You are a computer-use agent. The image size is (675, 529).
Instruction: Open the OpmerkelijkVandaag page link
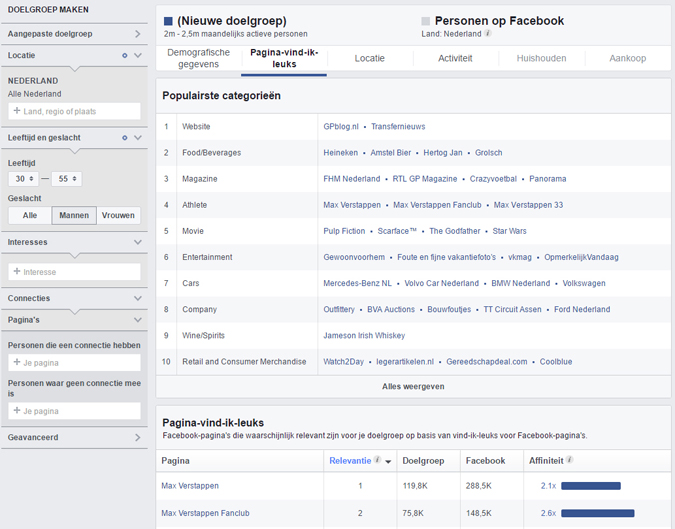click(582, 257)
